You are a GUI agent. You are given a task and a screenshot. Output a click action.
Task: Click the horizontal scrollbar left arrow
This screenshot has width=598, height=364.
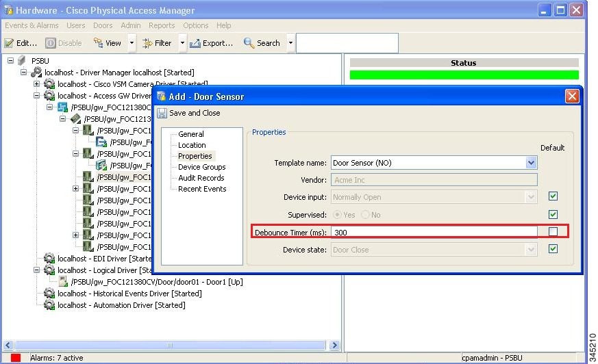click(8, 346)
